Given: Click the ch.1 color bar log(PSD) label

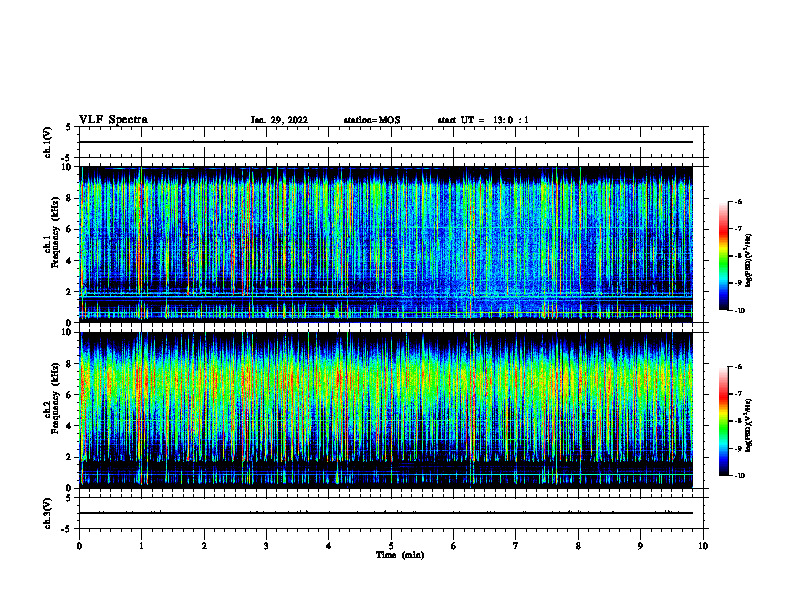Looking at the screenshot, I should click(x=749, y=260).
